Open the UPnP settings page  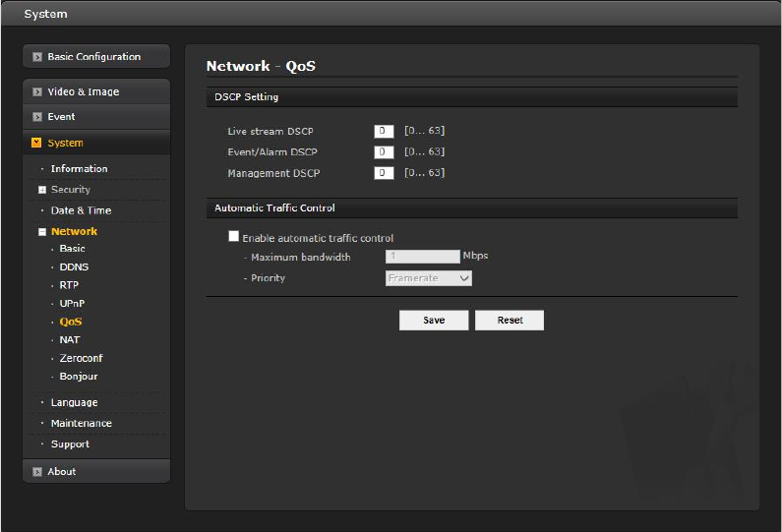coord(72,303)
